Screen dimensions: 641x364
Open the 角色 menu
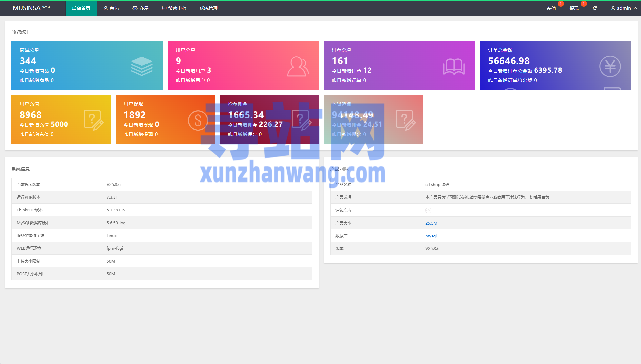click(111, 8)
